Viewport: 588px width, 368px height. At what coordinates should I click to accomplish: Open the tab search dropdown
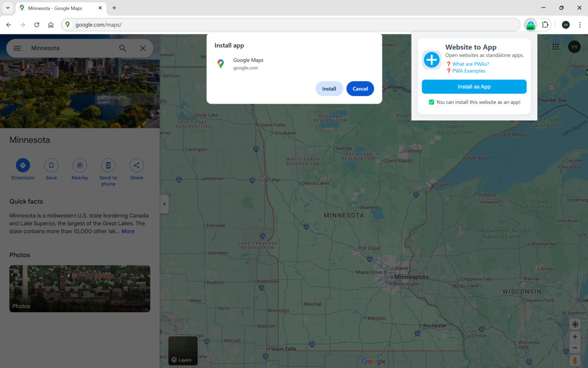click(x=8, y=8)
